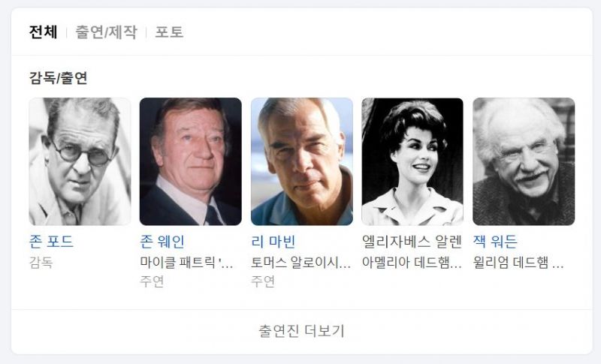Open the photo above 잭 워든
This screenshot has width=601, height=364.
(524, 161)
